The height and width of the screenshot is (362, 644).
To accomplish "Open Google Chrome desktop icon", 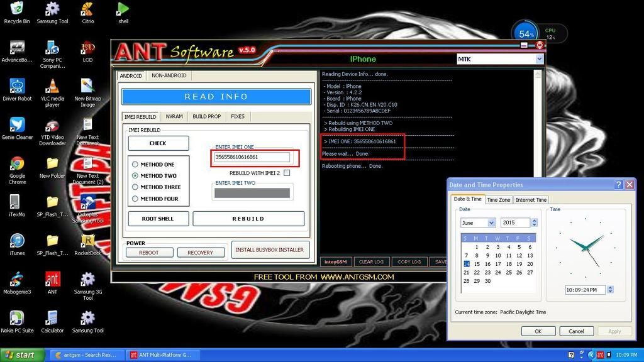I will pyautogui.click(x=17, y=163).
